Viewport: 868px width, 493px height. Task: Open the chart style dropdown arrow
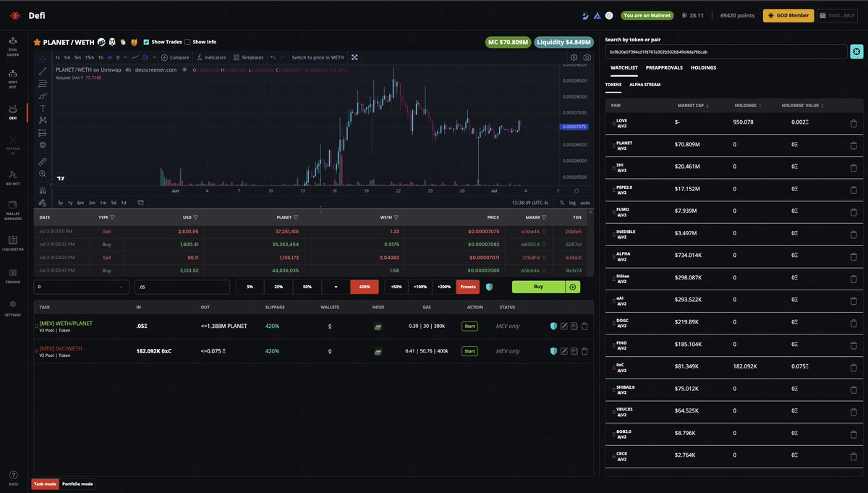153,57
